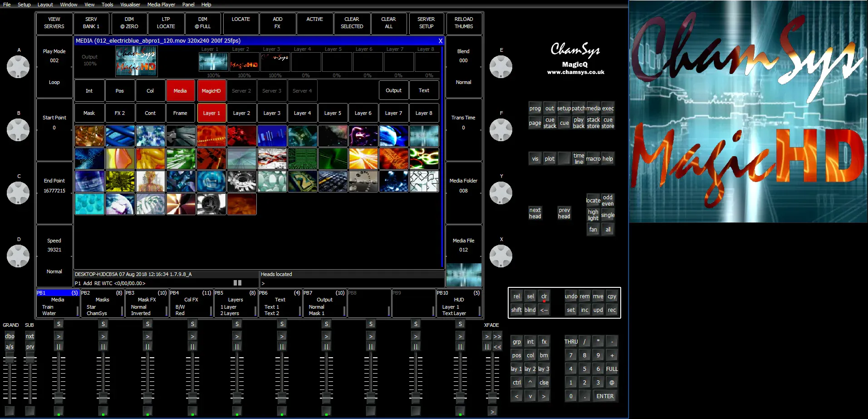Click the cpy copy key
The height and width of the screenshot is (419, 868).
point(612,296)
